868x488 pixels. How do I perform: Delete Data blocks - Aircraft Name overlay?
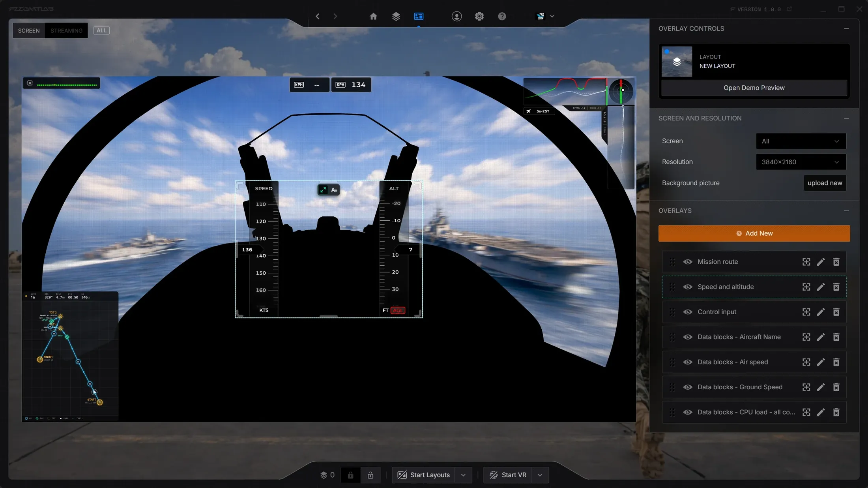836,337
